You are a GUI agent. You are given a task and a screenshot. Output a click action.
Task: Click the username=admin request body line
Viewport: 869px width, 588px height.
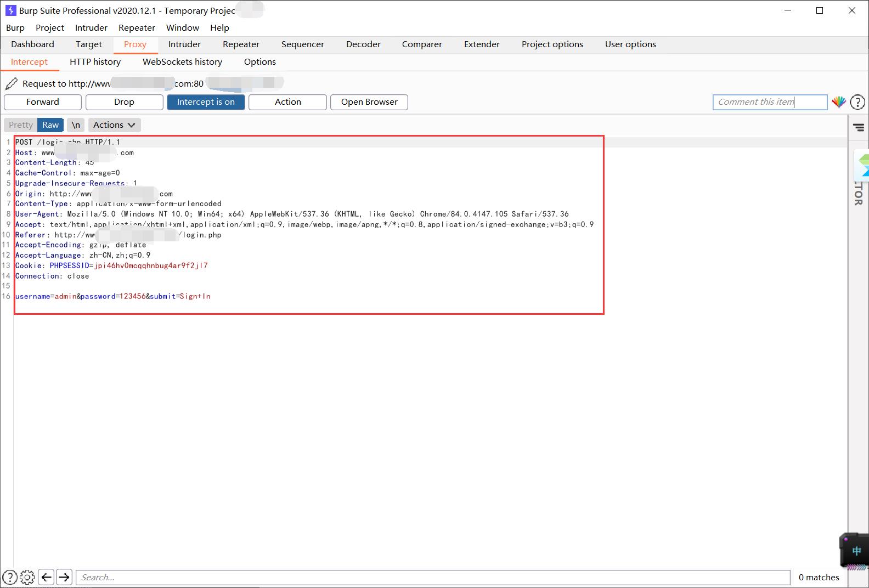[x=112, y=296]
